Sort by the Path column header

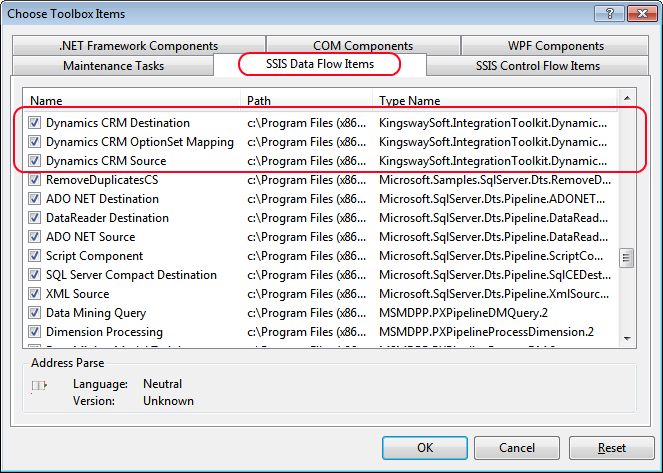pyautogui.click(x=307, y=100)
